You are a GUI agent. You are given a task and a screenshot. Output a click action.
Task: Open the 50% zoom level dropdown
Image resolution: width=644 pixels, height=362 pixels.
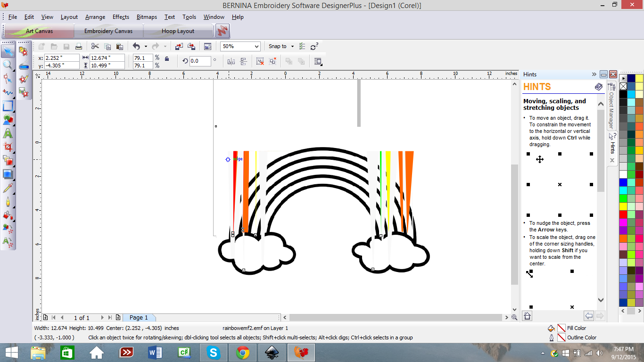click(x=256, y=46)
